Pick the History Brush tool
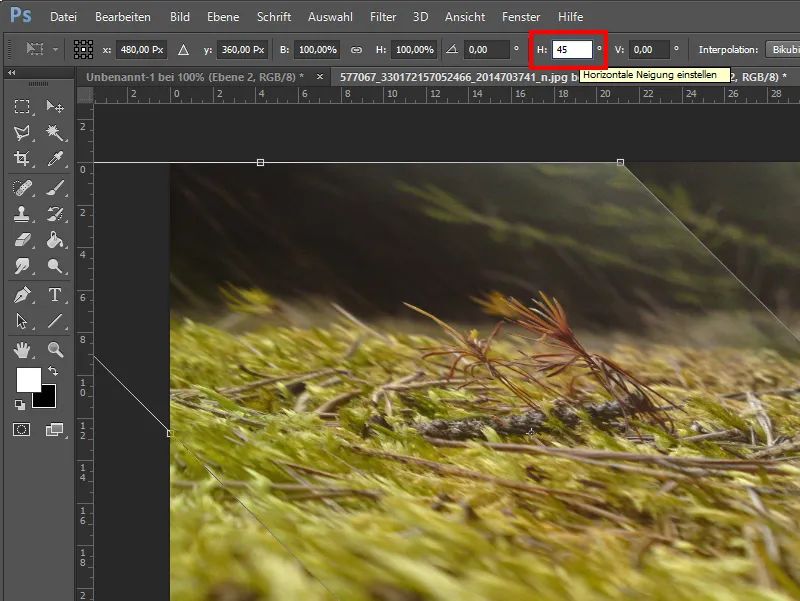Screen dimensions: 800x601 click(x=55, y=214)
